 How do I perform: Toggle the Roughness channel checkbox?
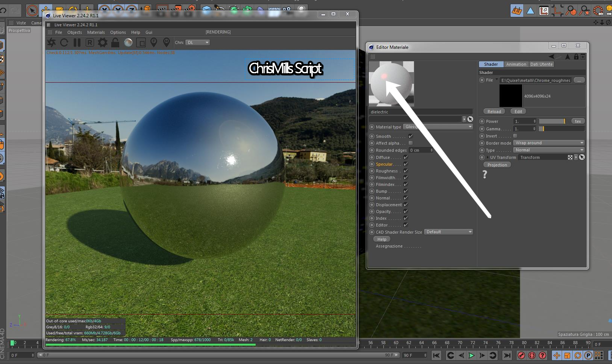tap(406, 171)
